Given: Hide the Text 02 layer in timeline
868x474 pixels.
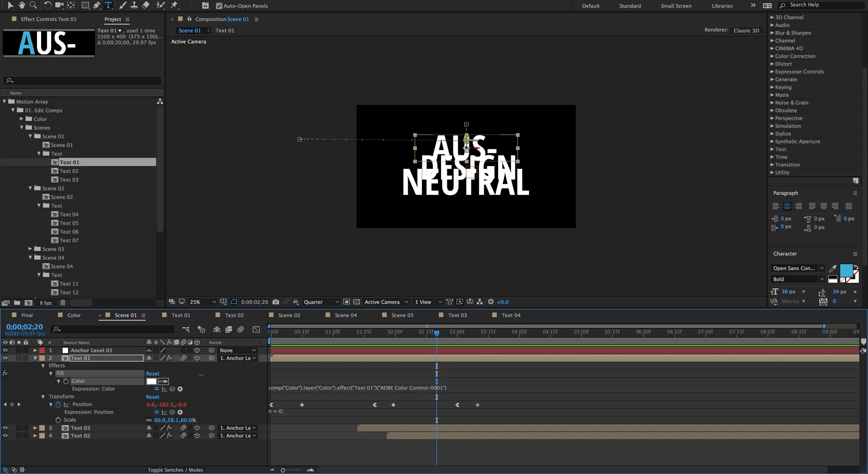Looking at the screenshot, I should click(x=5, y=436).
